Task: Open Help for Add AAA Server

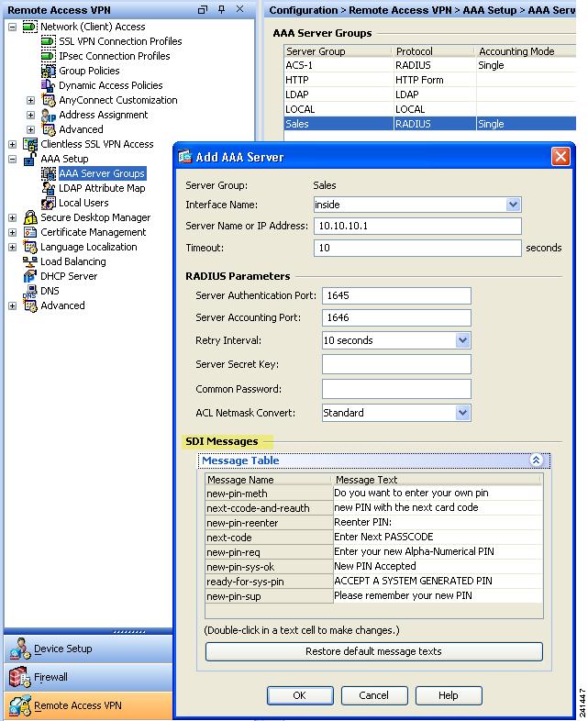Action: click(x=449, y=695)
